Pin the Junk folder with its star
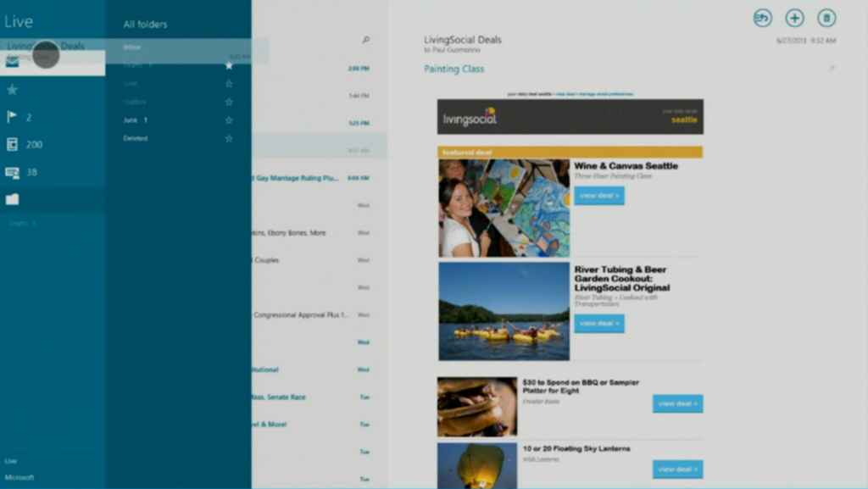Screen dimensions: 868x489 pyautogui.click(x=229, y=120)
